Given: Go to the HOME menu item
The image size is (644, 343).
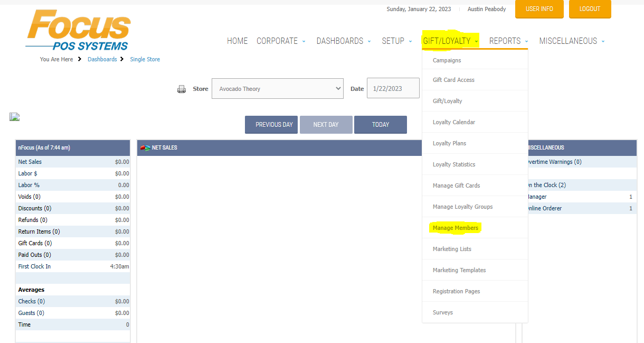Looking at the screenshot, I should point(237,41).
